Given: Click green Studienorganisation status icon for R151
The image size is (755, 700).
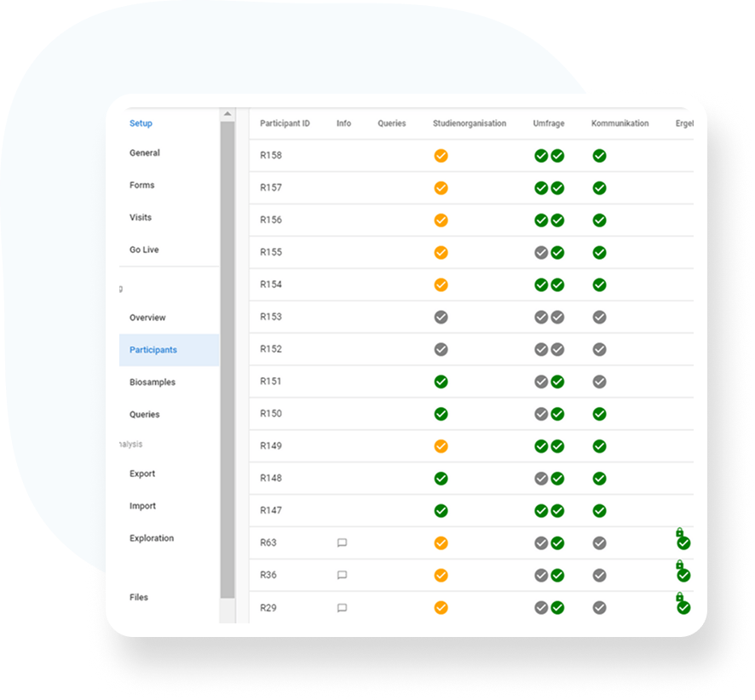Looking at the screenshot, I should pyautogui.click(x=441, y=382).
